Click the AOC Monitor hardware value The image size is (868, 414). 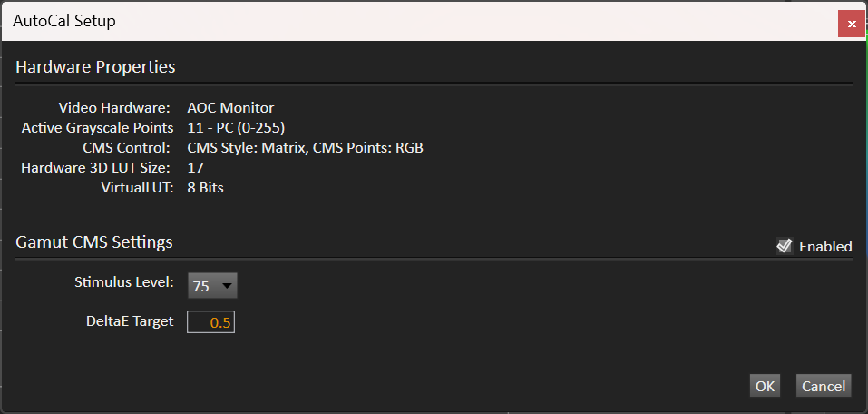pos(230,107)
